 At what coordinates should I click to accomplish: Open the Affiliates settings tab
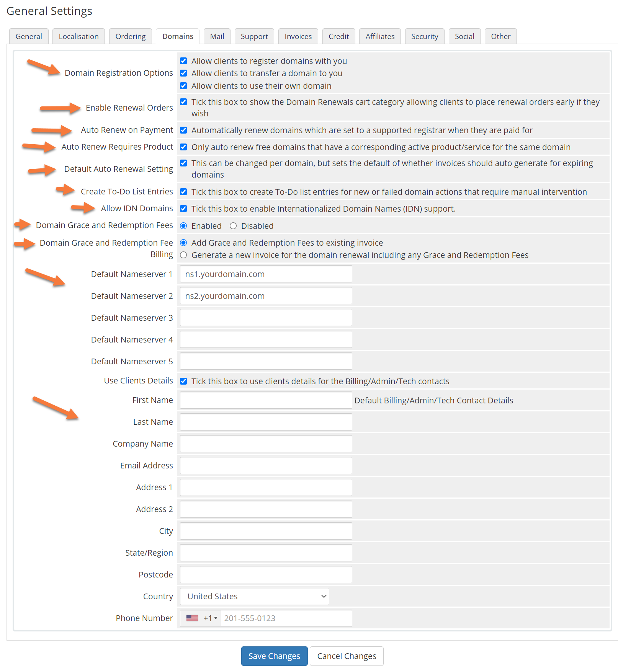(380, 36)
